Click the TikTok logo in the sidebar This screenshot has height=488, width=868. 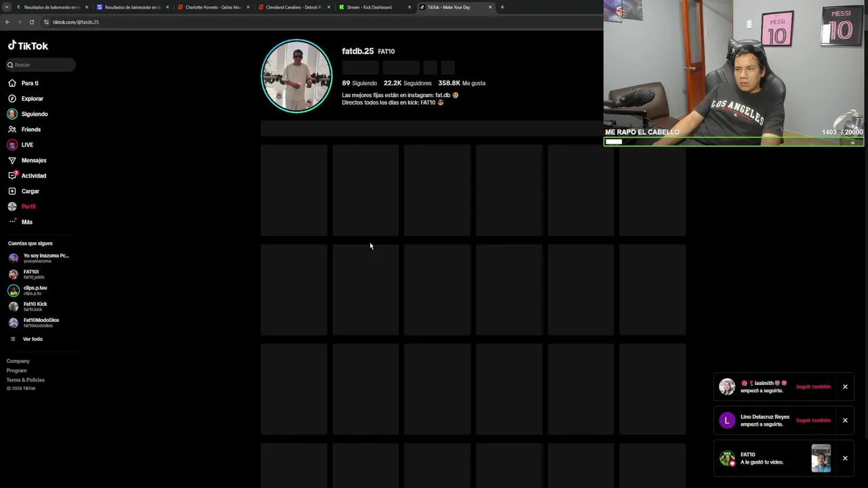pos(28,46)
